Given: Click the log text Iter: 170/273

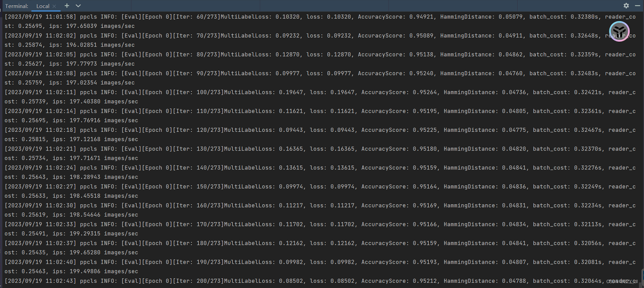Looking at the screenshot, I should point(198,224).
